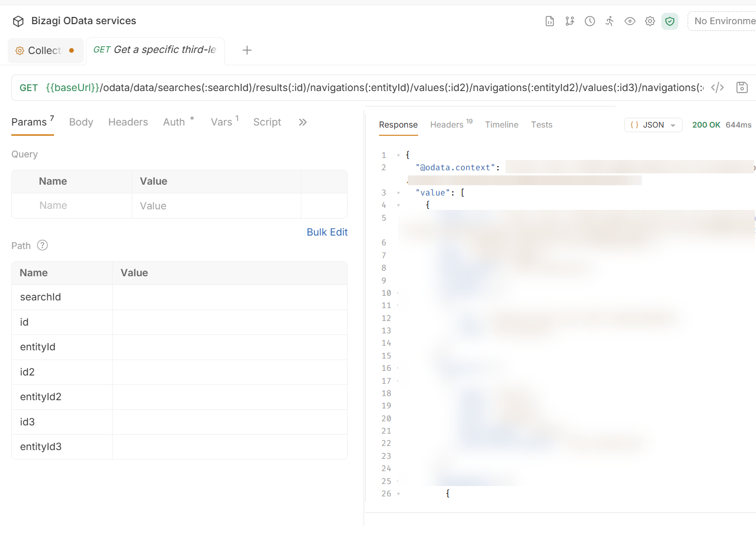Click the Query parameter Value input
The image size is (756, 537).
tap(217, 206)
